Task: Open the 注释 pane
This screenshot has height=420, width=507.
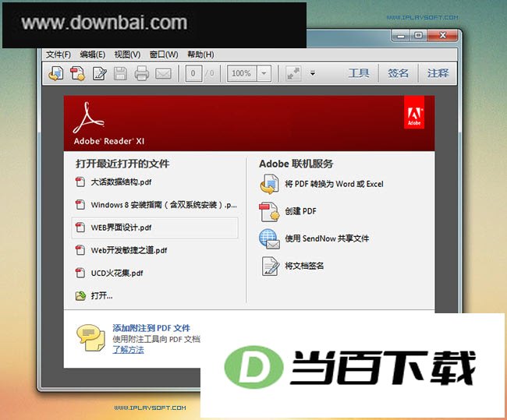Action: (x=438, y=73)
